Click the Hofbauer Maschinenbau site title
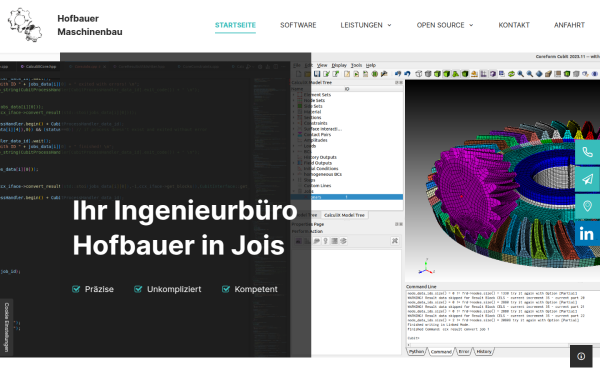Viewport: 600px width, 375px height. tap(90, 25)
